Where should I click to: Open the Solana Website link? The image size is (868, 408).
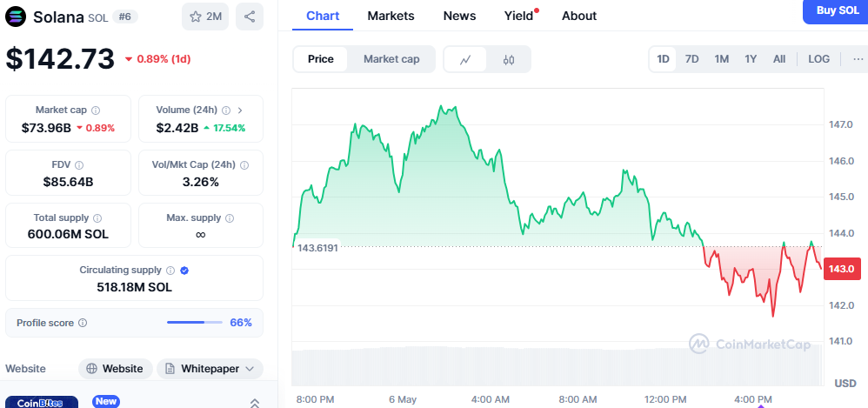click(x=116, y=369)
